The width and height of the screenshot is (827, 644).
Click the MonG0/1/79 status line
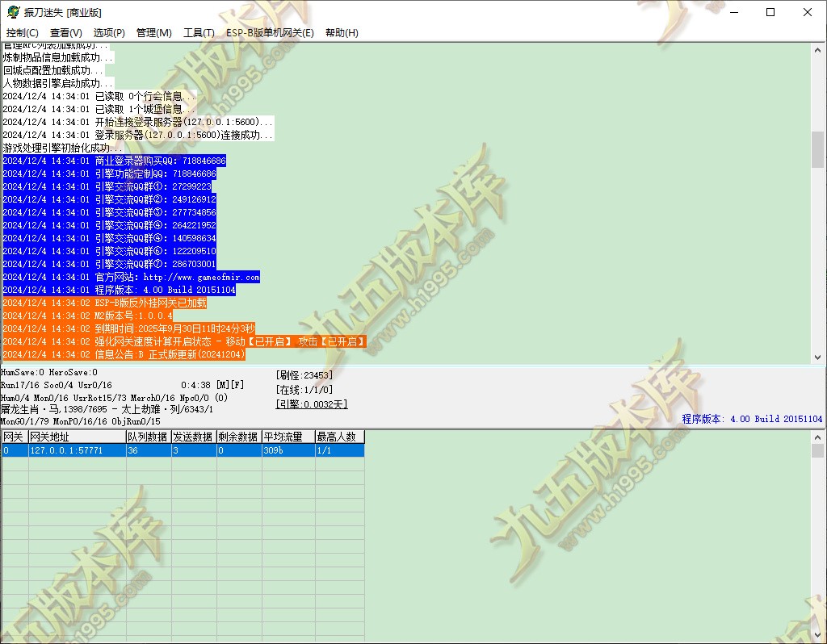(80, 421)
